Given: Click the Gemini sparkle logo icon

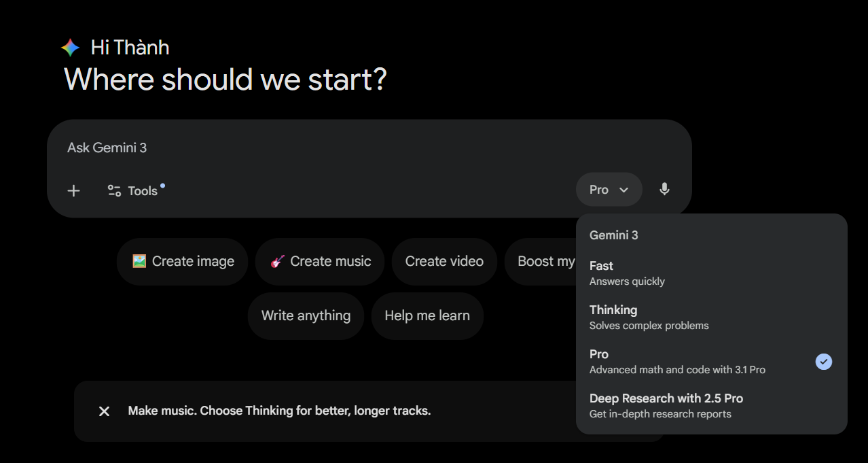Looking at the screenshot, I should 70,48.
